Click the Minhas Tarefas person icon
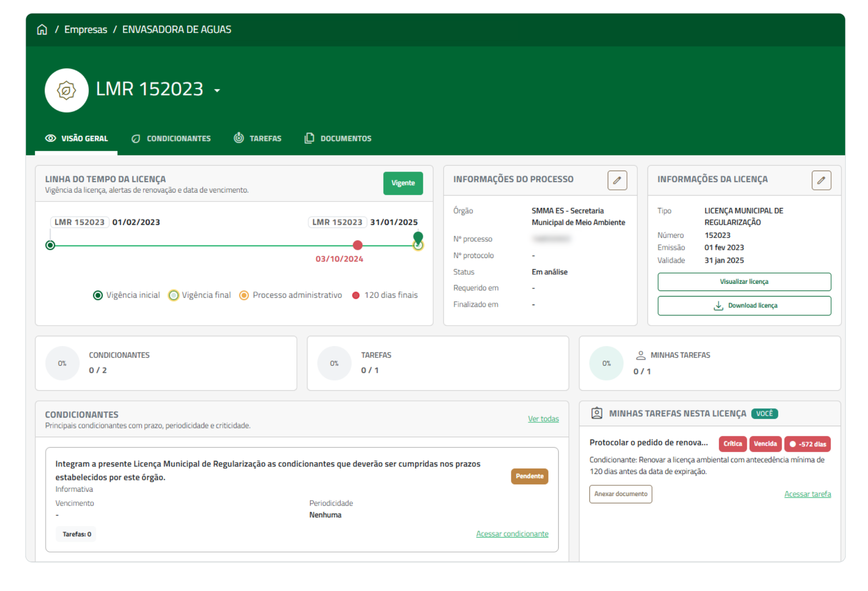The image size is (868, 591). tap(641, 355)
